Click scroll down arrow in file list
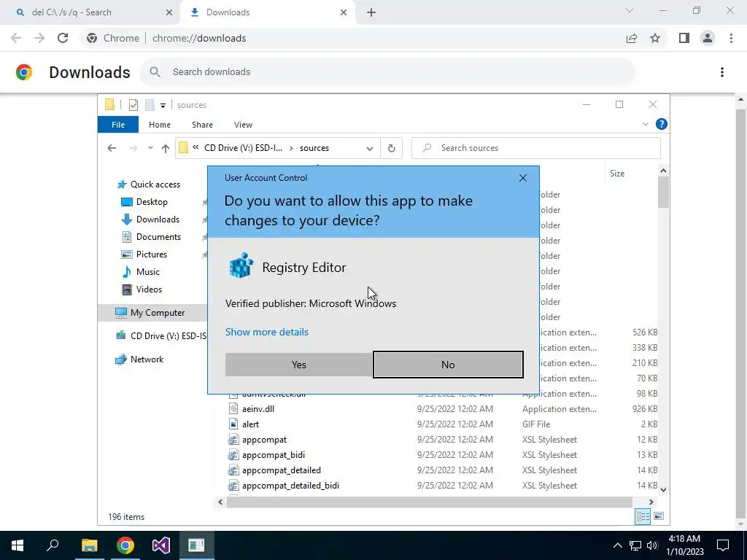747x560 pixels. pyautogui.click(x=663, y=489)
